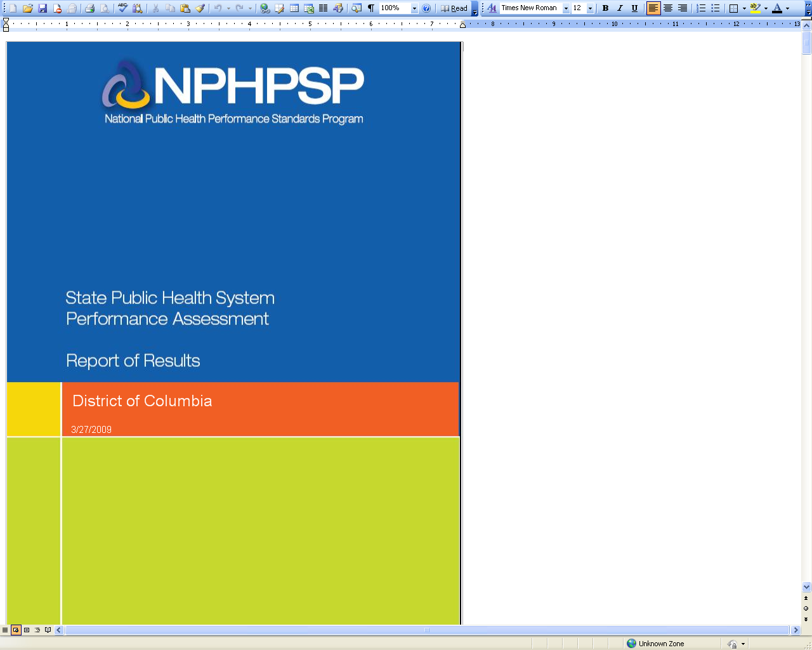
Task: Switch to Print Layout view
Action: pyautogui.click(x=27, y=630)
